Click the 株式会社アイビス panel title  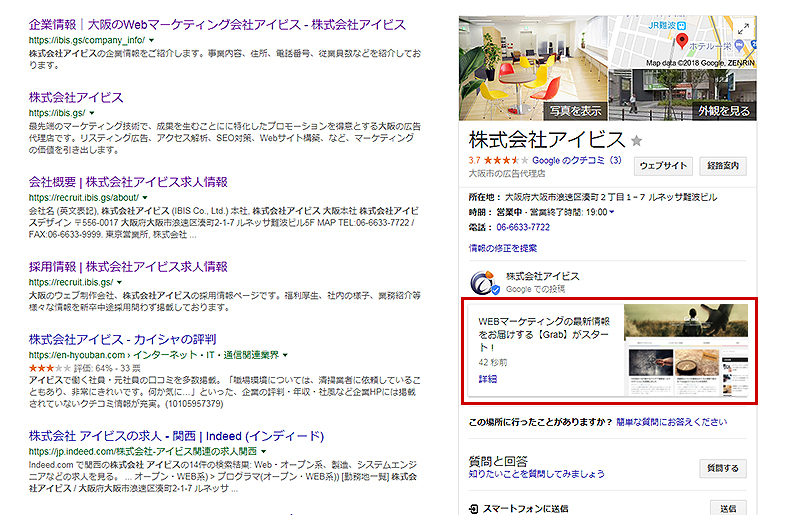pos(547,140)
